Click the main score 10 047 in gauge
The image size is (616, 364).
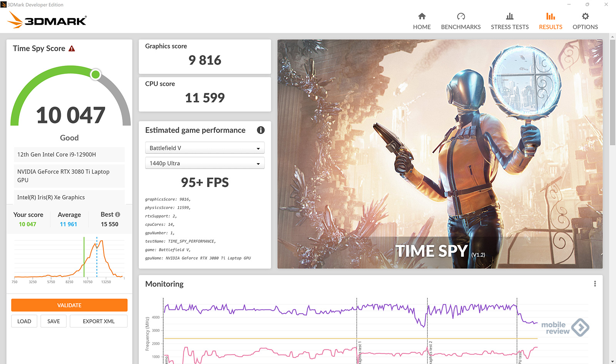tap(70, 115)
